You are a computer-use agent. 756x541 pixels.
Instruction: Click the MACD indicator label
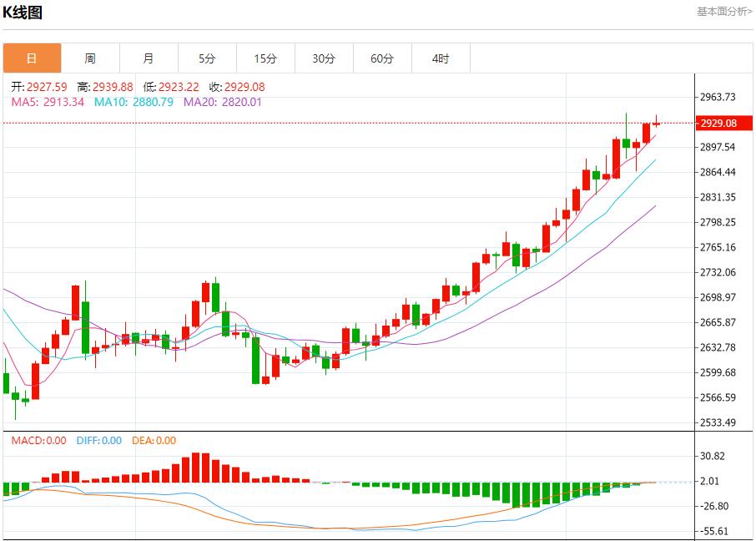pyautogui.click(x=38, y=440)
